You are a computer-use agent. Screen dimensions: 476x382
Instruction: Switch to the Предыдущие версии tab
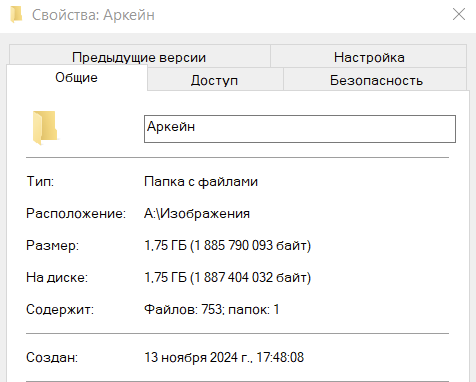point(139,57)
